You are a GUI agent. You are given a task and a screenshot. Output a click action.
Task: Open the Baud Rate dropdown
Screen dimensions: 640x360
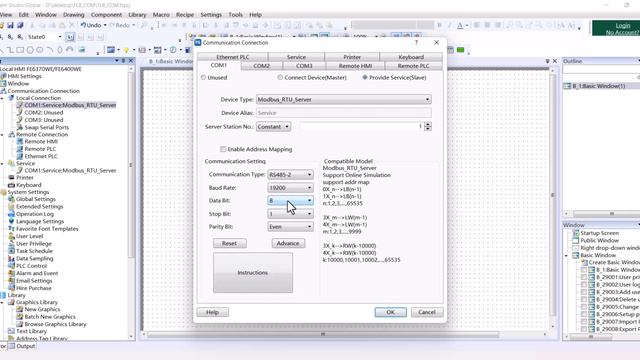290,188
